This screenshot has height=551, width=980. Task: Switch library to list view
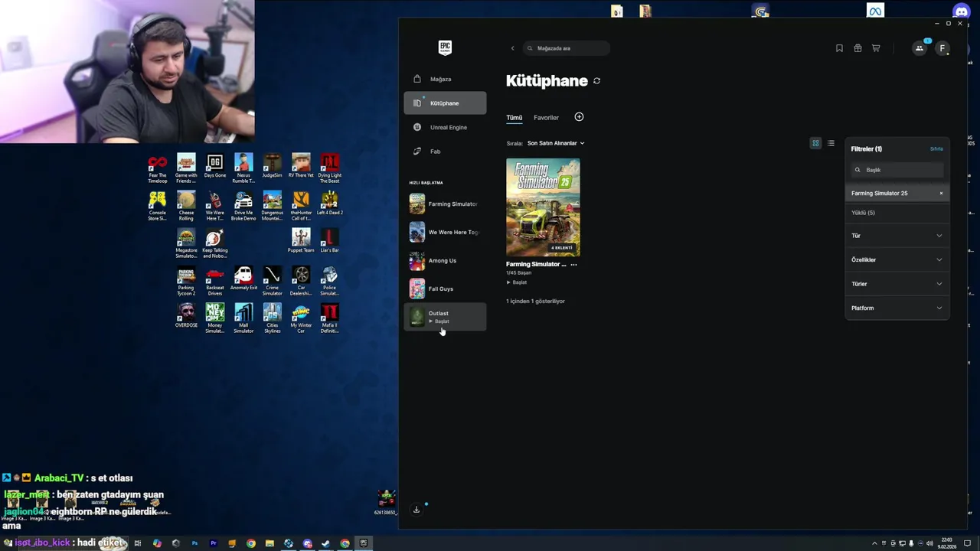(x=831, y=143)
